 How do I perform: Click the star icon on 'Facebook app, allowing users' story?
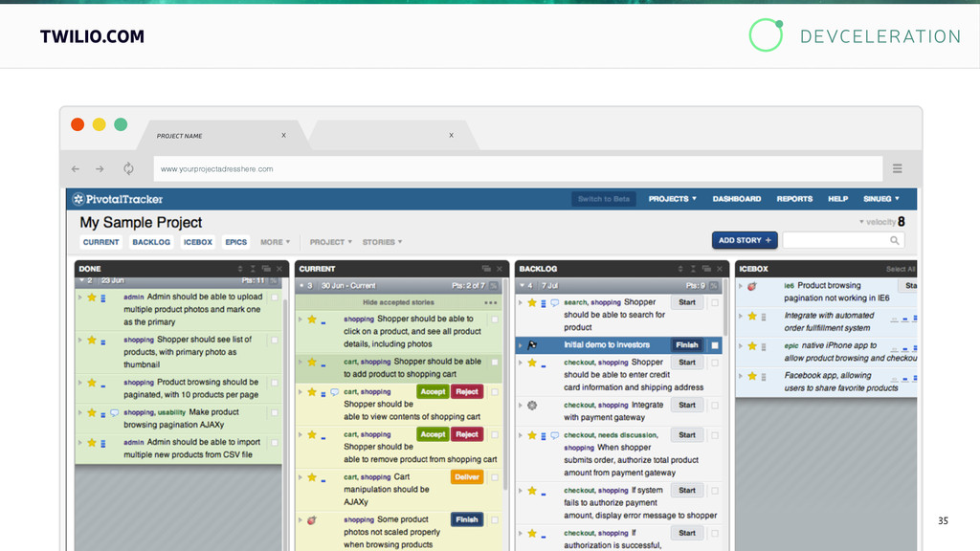coord(752,376)
